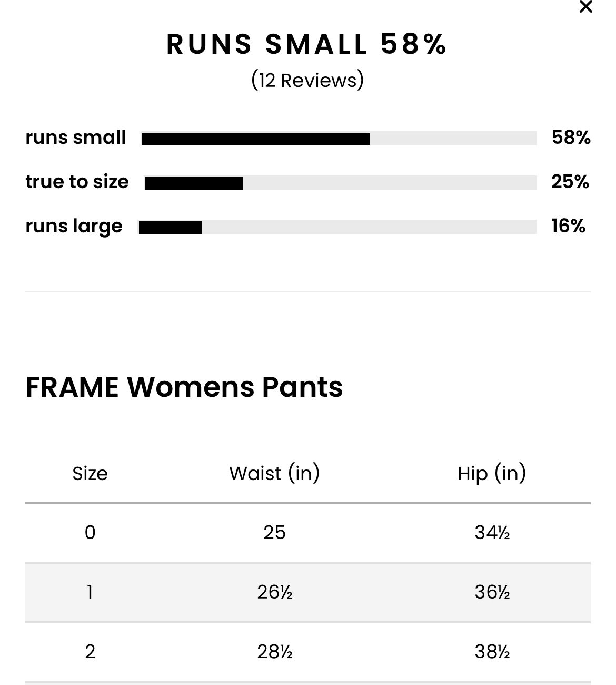The image size is (616, 685).
Task: Close the size guide popup
Action: coord(585,7)
